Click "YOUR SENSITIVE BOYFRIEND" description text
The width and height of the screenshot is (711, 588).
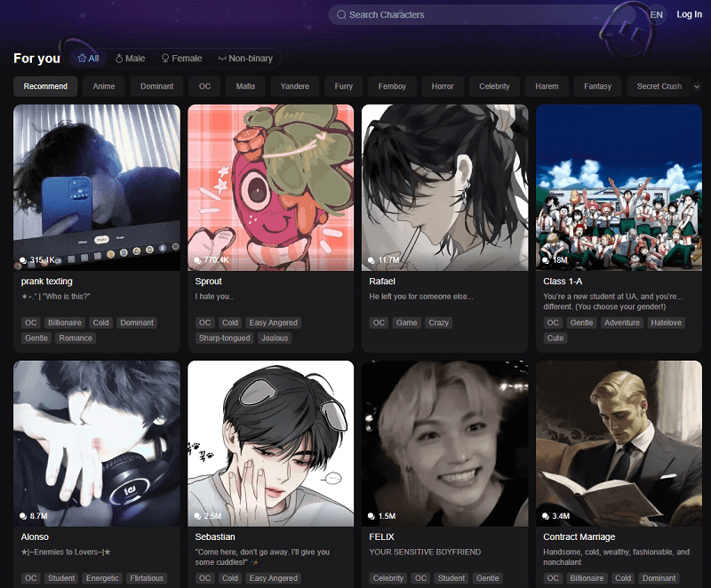pos(425,552)
